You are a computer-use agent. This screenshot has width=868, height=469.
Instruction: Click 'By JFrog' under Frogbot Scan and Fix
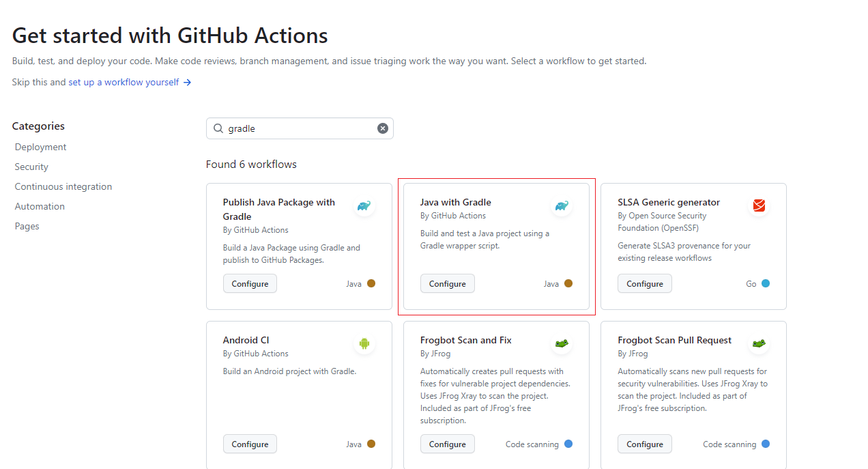coord(435,354)
